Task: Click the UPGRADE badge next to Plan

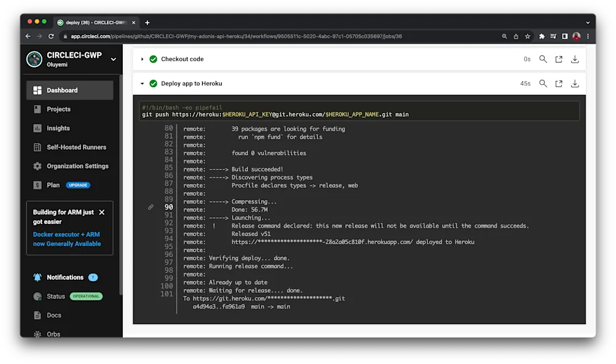Action: 77,185
